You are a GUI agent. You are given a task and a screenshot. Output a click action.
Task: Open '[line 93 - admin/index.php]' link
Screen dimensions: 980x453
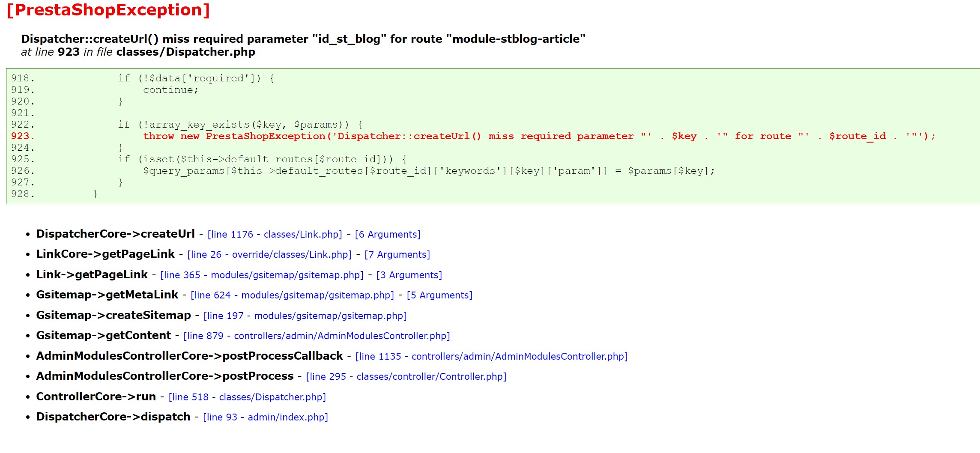click(x=266, y=417)
